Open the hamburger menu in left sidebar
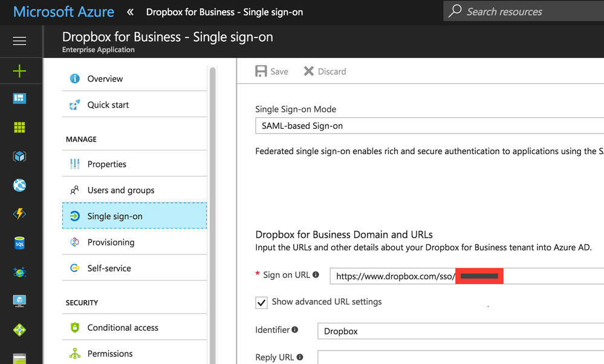 click(x=19, y=41)
